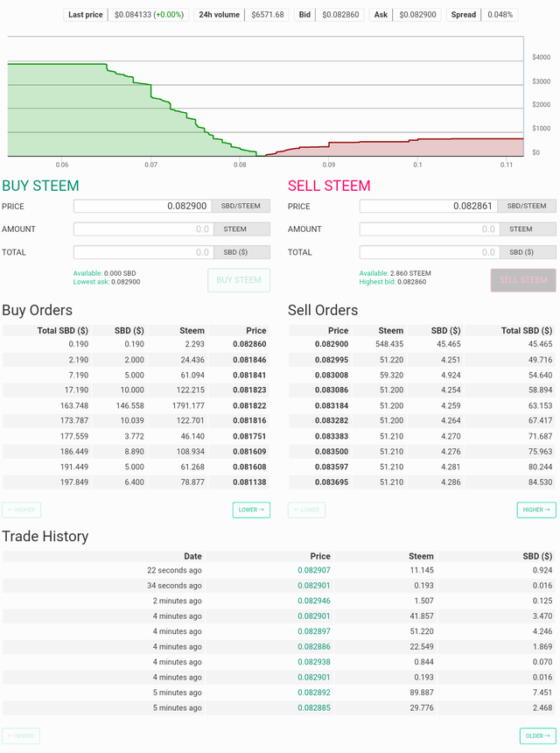Click the Highest bid 0.082860 link
Image resolution: width=560 pixels, height=753 pixels.
393,282
